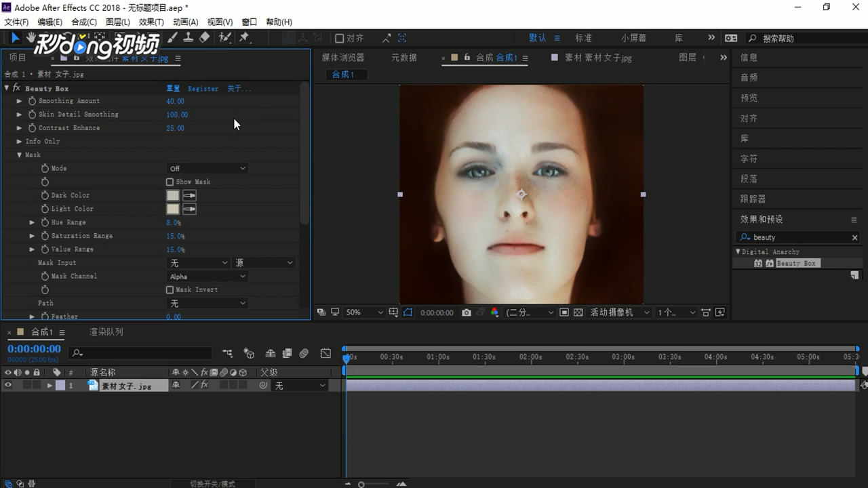This screenshot has width=868, height=488.
Task: Select the Puppet Pin tool
Action: tap(244, 38)
